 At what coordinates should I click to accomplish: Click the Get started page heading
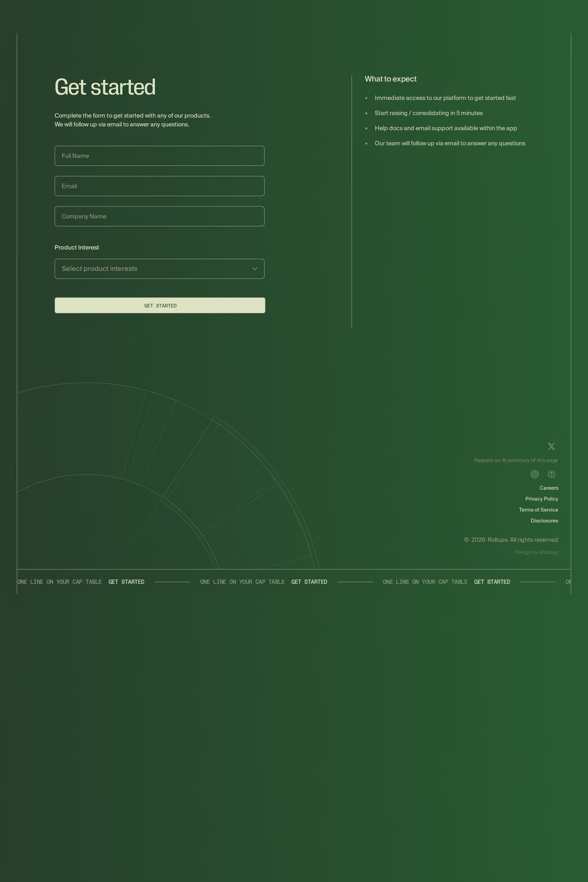coord(105,87)
